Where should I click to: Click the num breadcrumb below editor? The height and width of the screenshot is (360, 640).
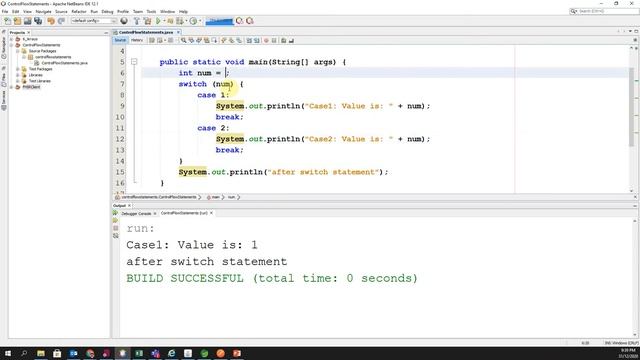click(x=231, y=197)
